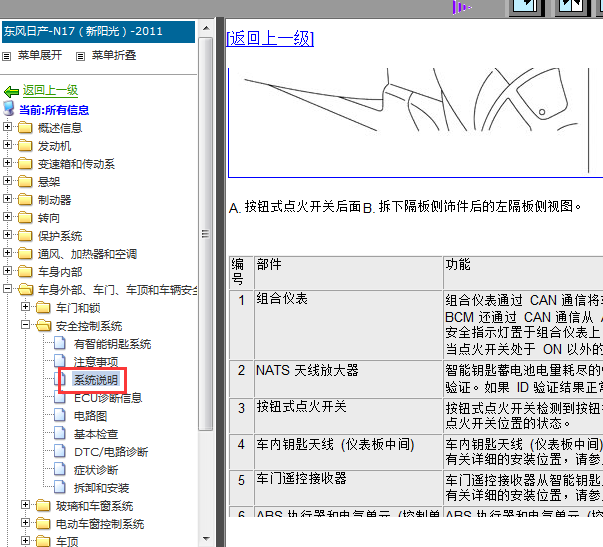
Task: Click the 菜单折叠 collapse-menu icon
Action: click(80, 57)
